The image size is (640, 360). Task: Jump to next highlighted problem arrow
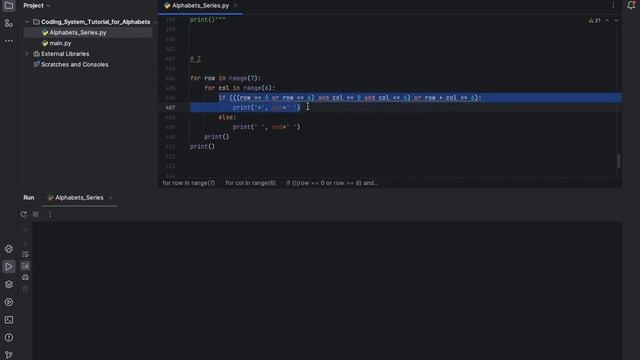[616, 20]
